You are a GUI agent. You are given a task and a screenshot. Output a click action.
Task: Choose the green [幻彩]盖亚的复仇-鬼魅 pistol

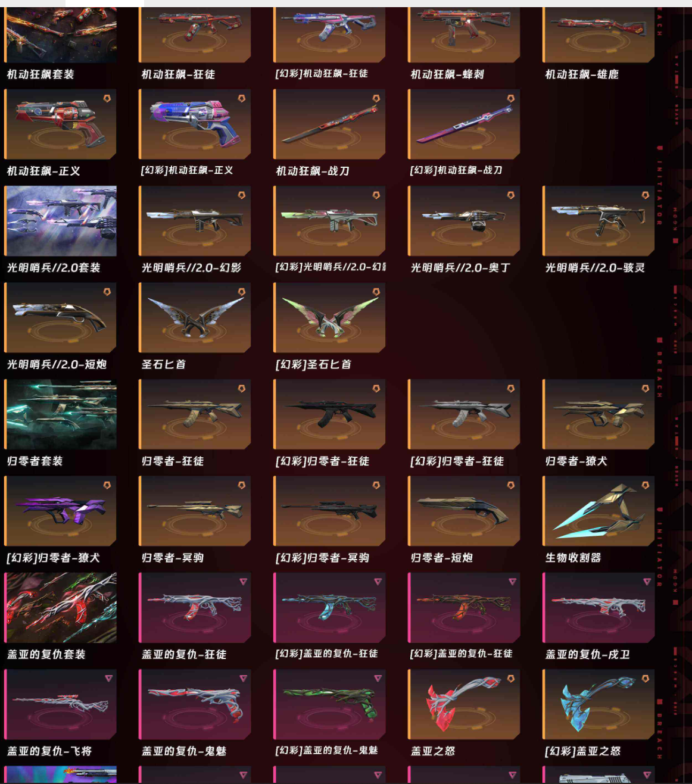(330, 704)
